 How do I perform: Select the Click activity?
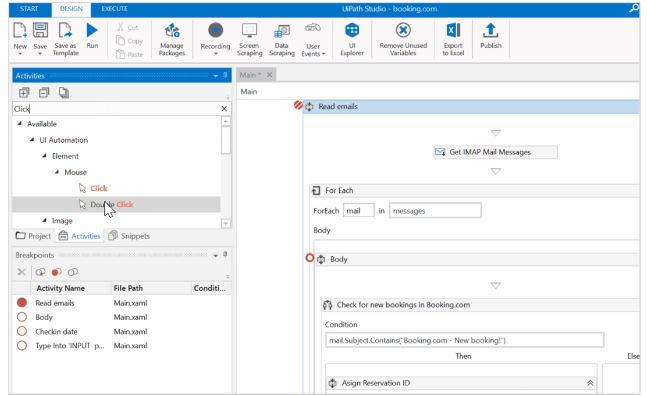99,188
